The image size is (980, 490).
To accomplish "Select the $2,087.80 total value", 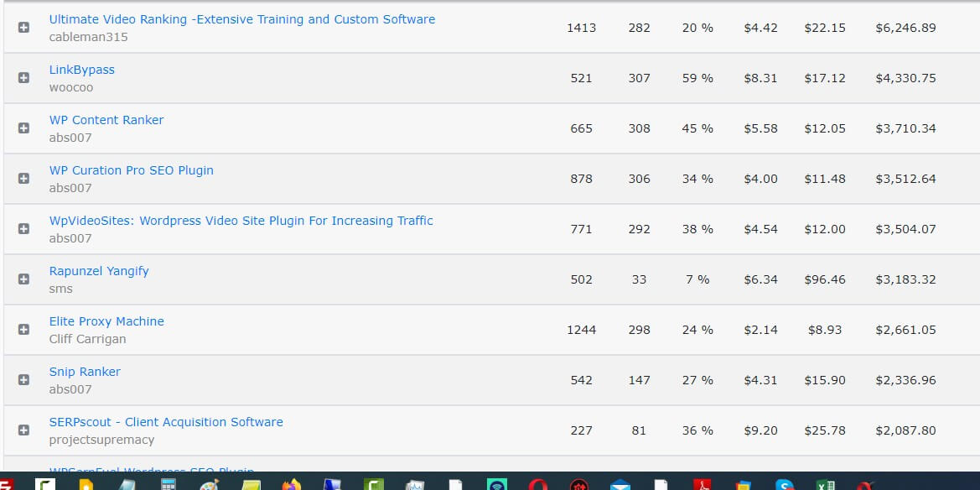I will pyautogui.click(x=905, y=430).
